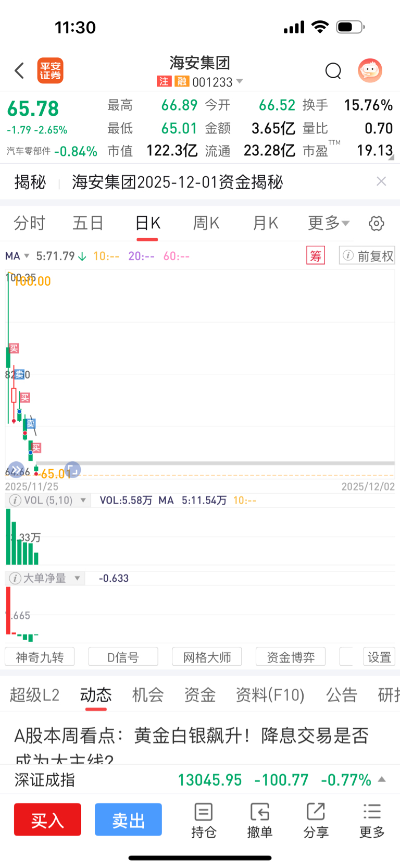Viewport: 400px width, 868px height.
Task: Select the 网格大师 indicator
Action: (207, 657)
